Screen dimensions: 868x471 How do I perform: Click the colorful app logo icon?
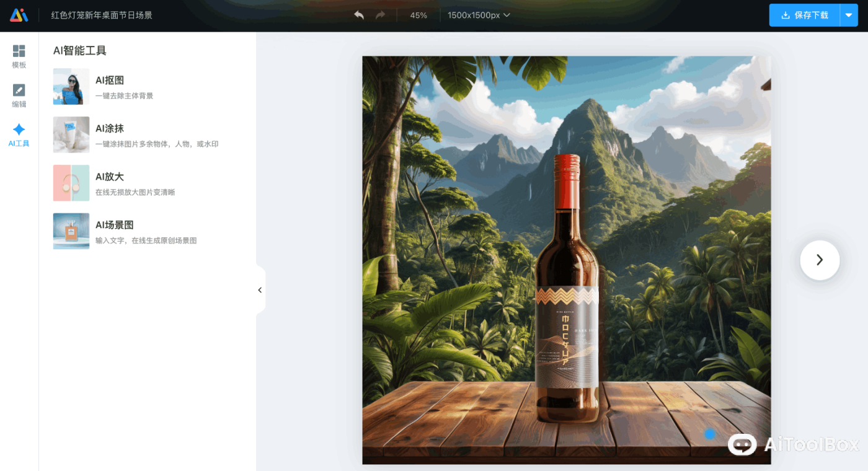pos(19,15)
